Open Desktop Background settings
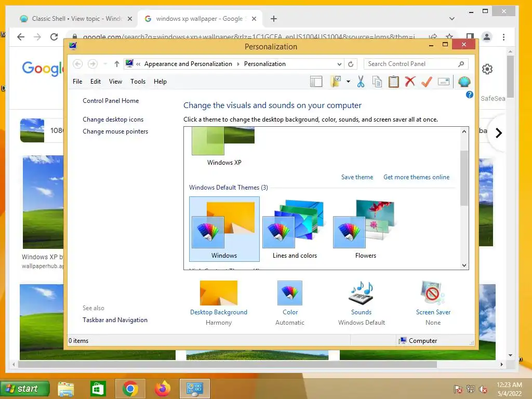The image size is (532, 399). tap(219, 303)
